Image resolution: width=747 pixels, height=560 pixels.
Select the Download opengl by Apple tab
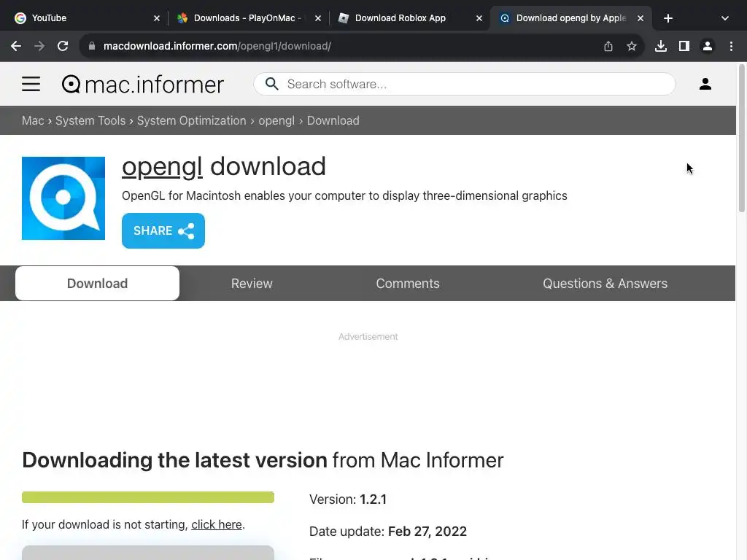[570, 18]
